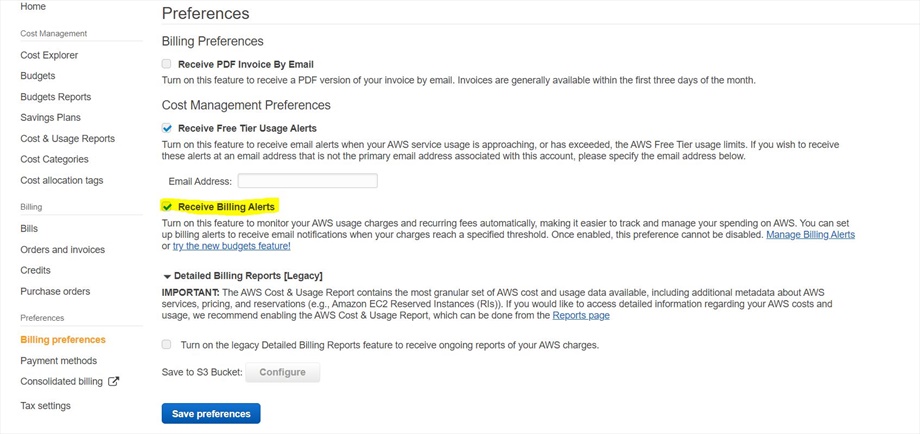
Task: Open the Manage Billing Alerts link
Action: click(810, 234)
